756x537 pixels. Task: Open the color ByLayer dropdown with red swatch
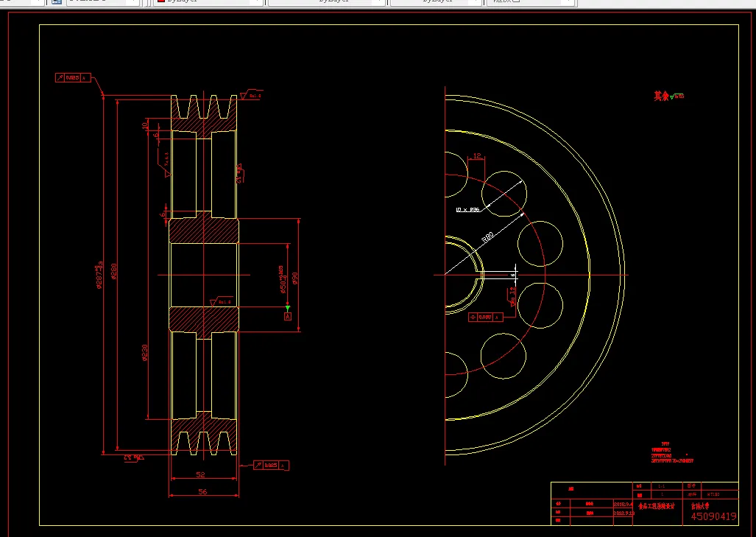coord(209,1)
